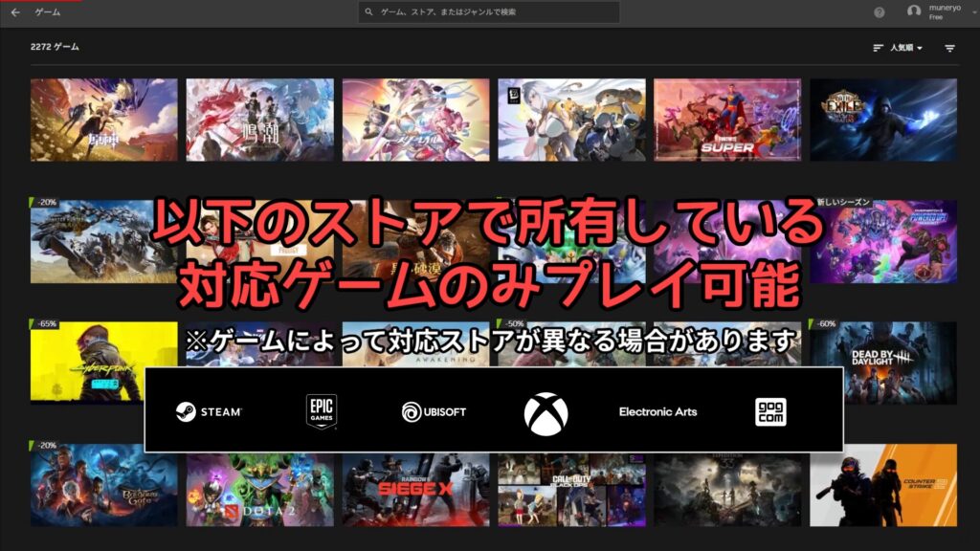The width and height of the screenshot is (980, 551).
Task: Open the Honkai Star Rail game tile
Action: [415, 120]
